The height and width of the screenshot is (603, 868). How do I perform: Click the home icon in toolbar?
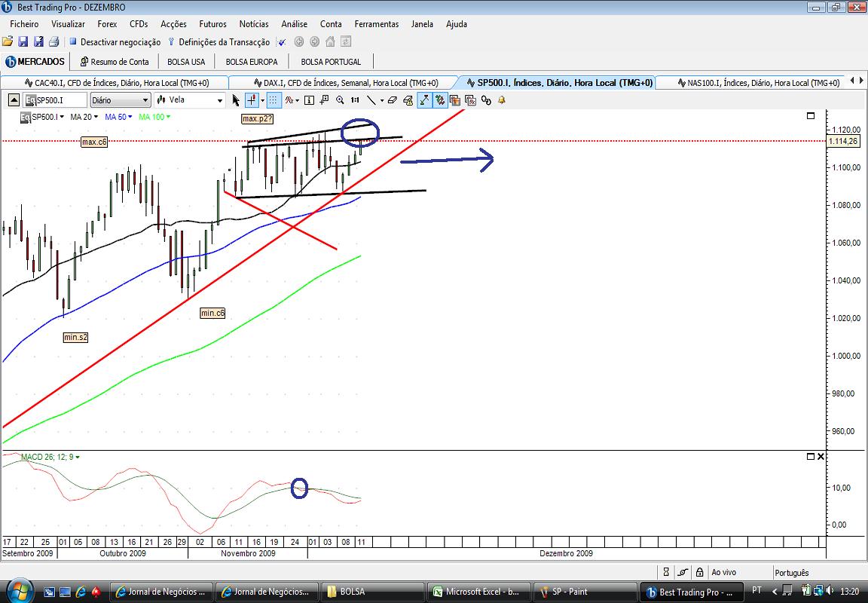click(330, 41)
